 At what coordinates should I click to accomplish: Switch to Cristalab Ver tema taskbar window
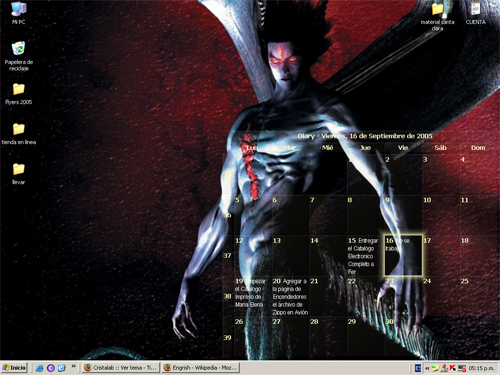tap(121, 368)
